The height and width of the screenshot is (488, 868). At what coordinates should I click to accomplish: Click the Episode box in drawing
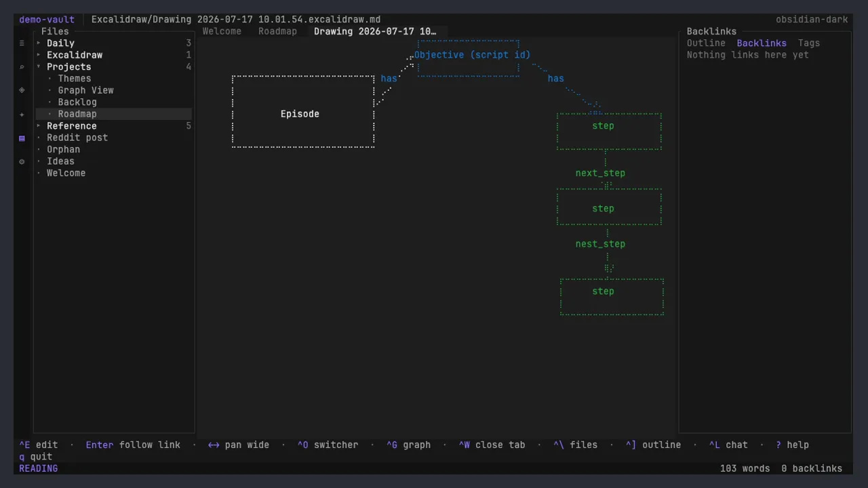(x=303, y=112)
